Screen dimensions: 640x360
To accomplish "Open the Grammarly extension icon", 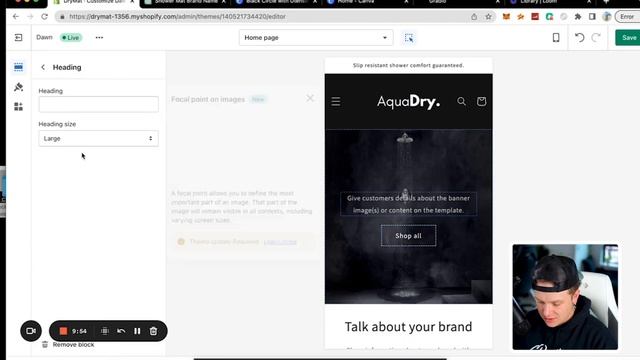I will [x=549, y=17].
